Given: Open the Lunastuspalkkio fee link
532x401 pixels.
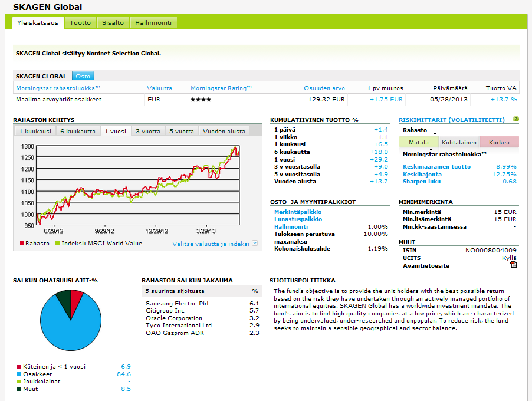Looking at the screenshot, I should click(298, 219).
